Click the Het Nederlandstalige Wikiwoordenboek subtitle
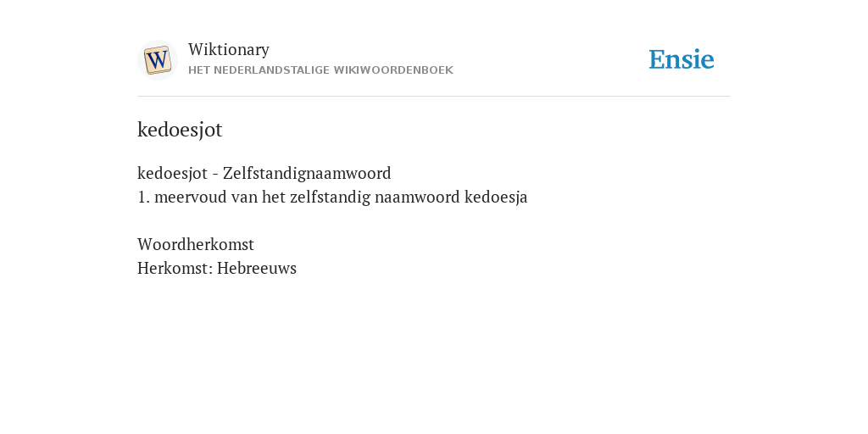 320,70
